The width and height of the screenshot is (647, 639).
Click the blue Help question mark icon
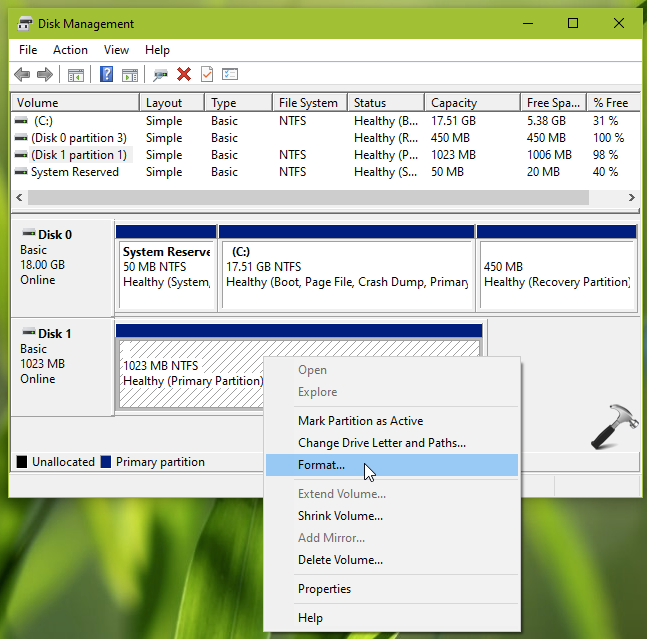[x=106, y=75]
